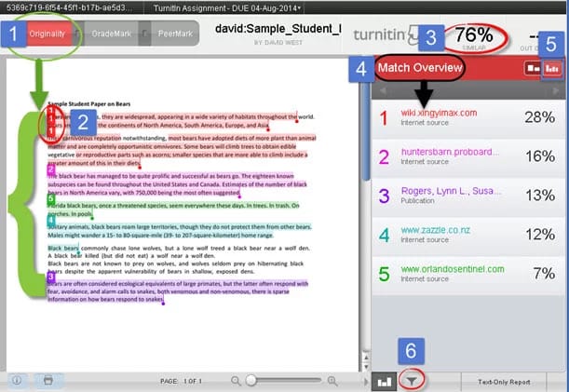Click the 13% match percentage
Screen dimensions: 569x392
540,196
